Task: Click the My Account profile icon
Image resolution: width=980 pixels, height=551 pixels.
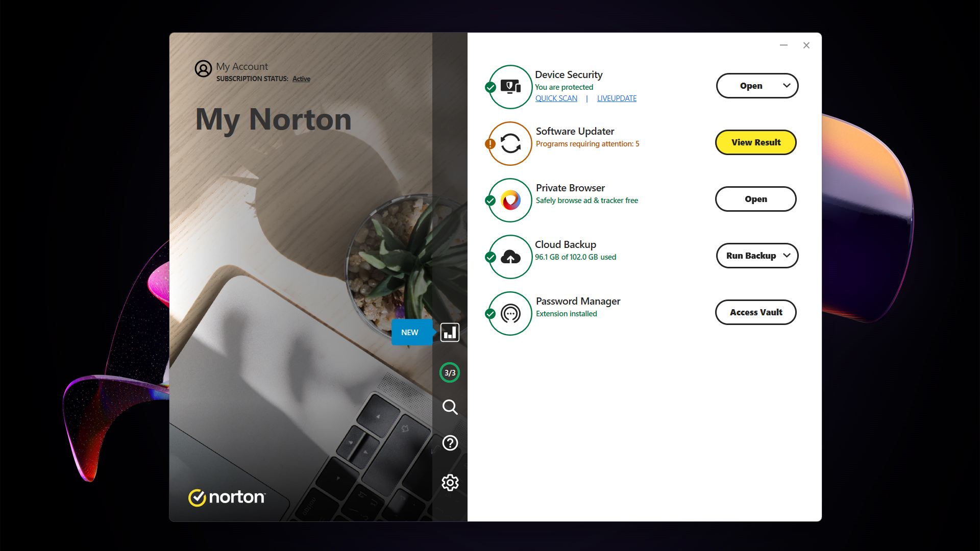Action: tap(203, 69)
